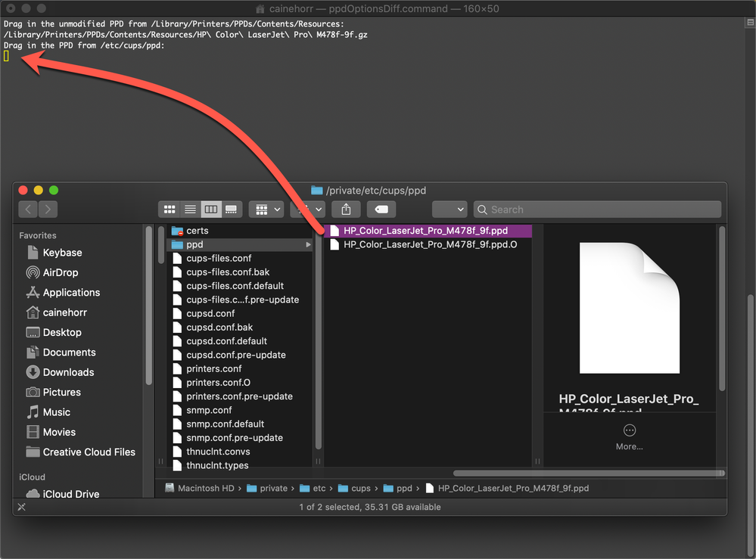Viewport: 756px width, 559px height.
Task: Click the Terminal split-pane icon
Action: [750, 22]
